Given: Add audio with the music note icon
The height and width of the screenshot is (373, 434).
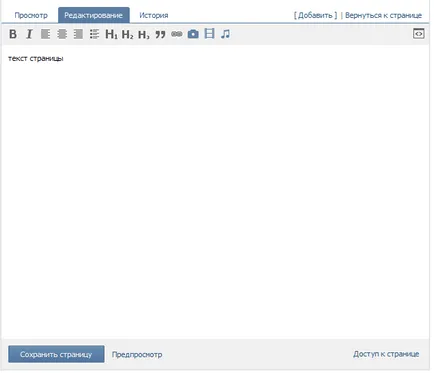Looking at the screenshot, I should (225, 34).
